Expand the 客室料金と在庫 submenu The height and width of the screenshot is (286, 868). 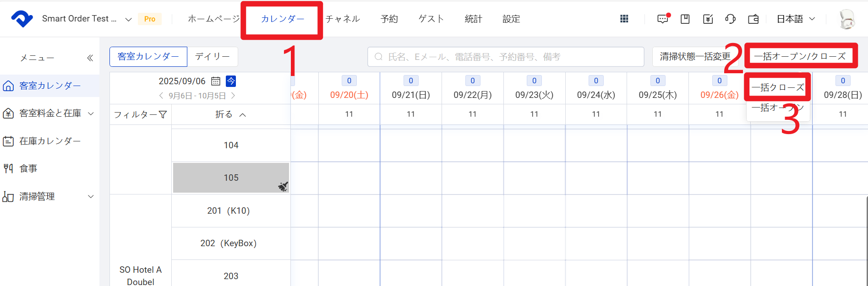(91, 113)
